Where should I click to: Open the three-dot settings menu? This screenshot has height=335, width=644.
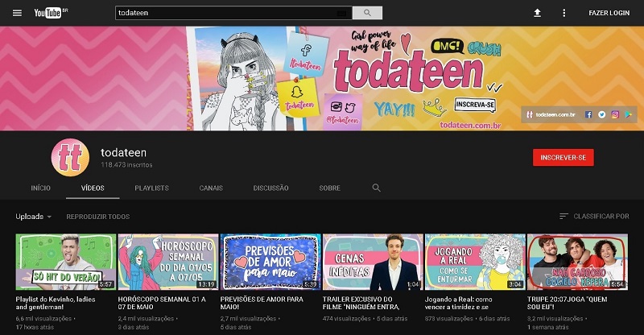click(x=564, y=13)
